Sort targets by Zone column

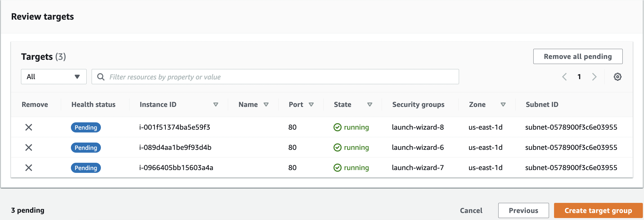point(503,105)
